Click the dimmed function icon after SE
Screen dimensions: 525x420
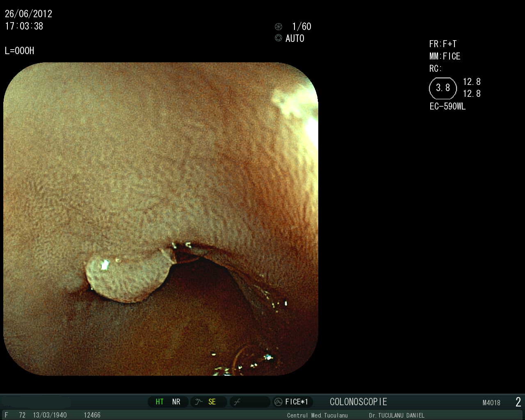point(237,402)
